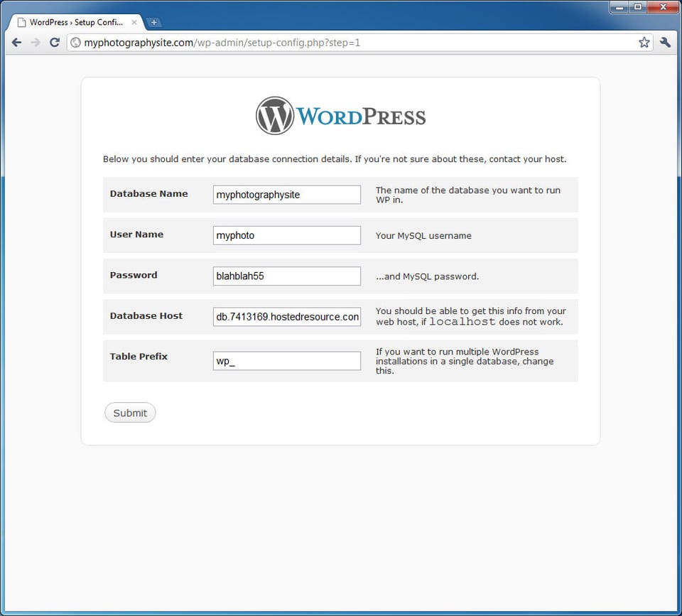The width and height of the screenshot is (682, 616).
Task: Click the 'Your MySQL username' hint text
Action: point(423,236)
